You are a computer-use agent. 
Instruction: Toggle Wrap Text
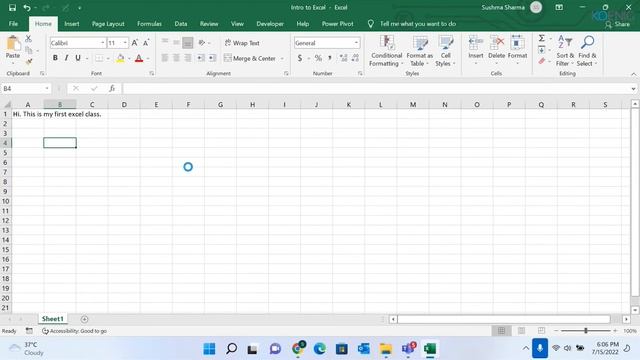(242, 43)
